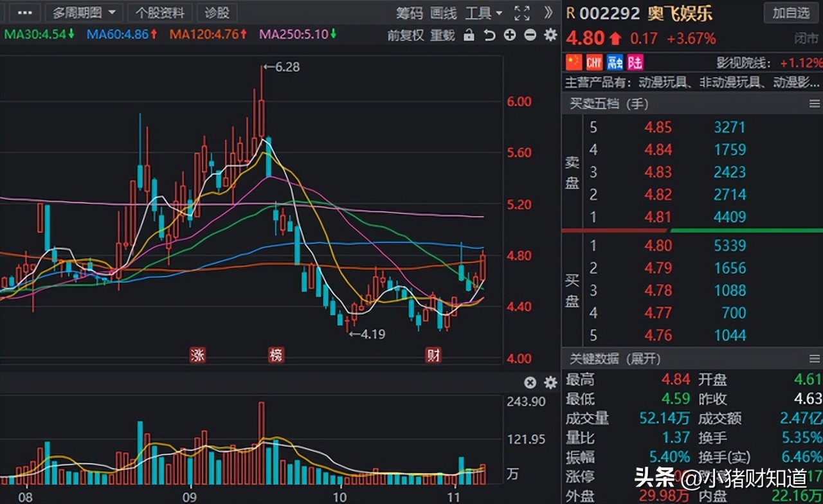Image resolution: width=823 pixels, height=504 pixels.
Task: Expand the 工具 tools dropdown
Action: (483, 13)
